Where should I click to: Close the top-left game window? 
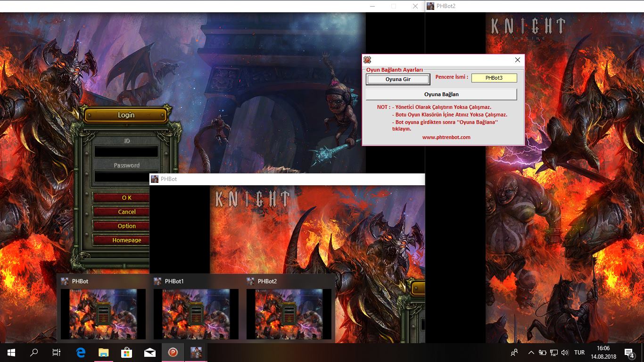point(415,6)
